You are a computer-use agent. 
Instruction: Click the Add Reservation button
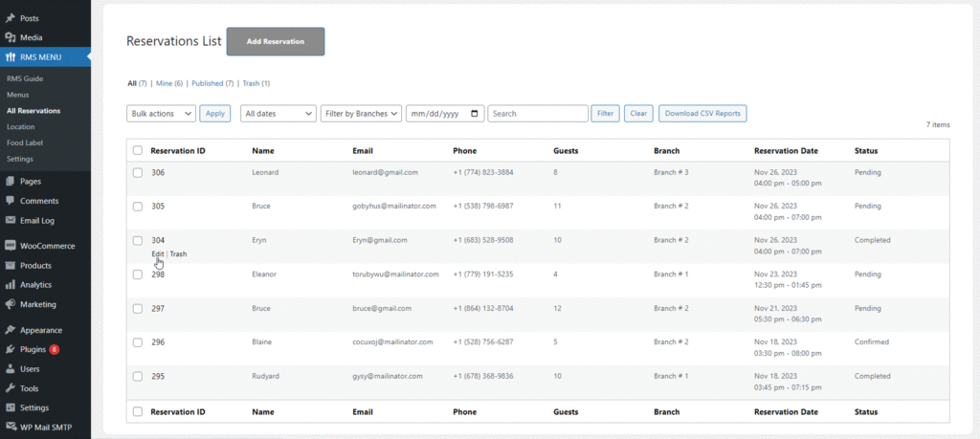(276, 42)
